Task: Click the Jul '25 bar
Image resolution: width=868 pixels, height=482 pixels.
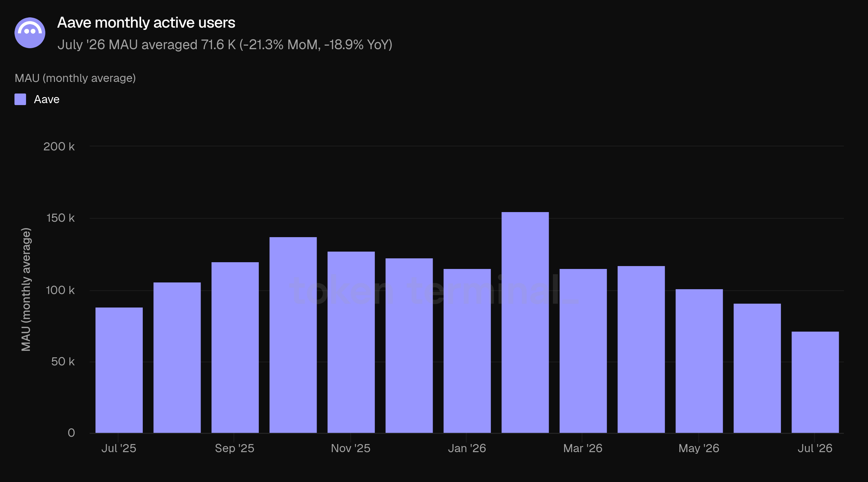Action: tap(119, 370)
